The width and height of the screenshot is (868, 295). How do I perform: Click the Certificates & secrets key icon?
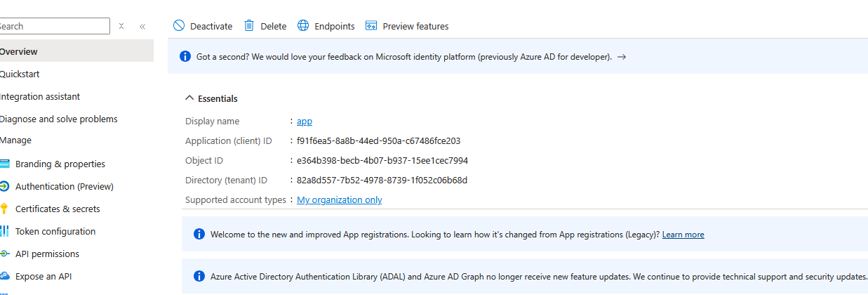coord(4,209)
